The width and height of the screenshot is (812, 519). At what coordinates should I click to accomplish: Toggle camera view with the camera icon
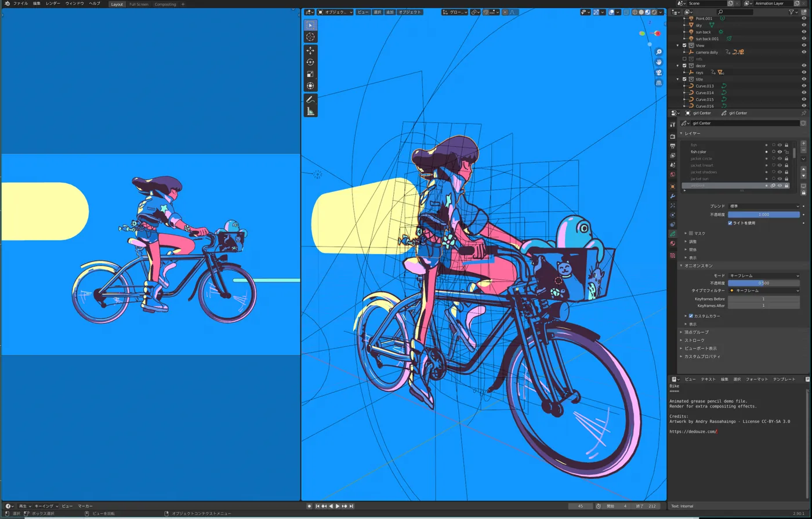[659, 72]
